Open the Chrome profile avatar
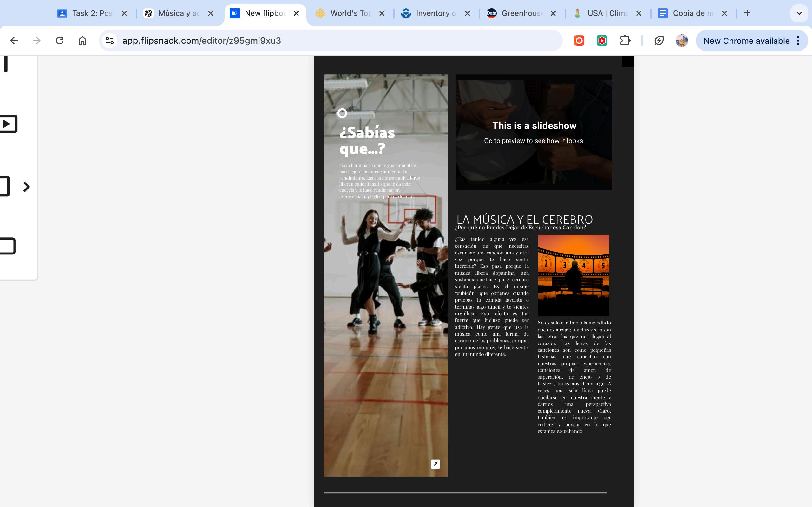812x507 pixels. [x=681, y=41]
